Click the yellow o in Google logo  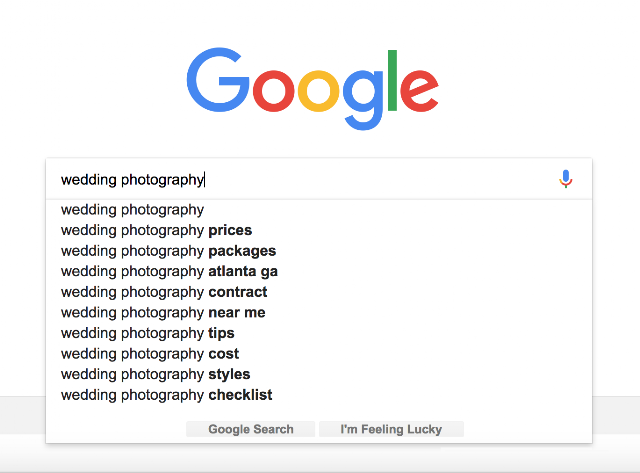tap(319, 92)
